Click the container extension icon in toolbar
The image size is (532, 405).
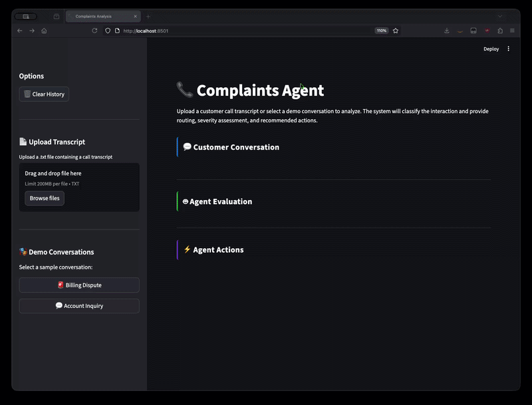click(x=473, y=31)
